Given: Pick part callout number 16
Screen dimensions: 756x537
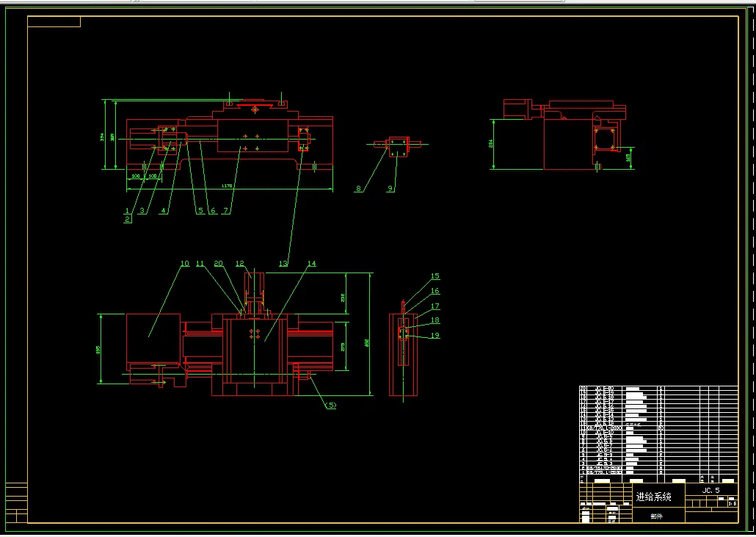Looking at the screenshot, I should [435, 291].
